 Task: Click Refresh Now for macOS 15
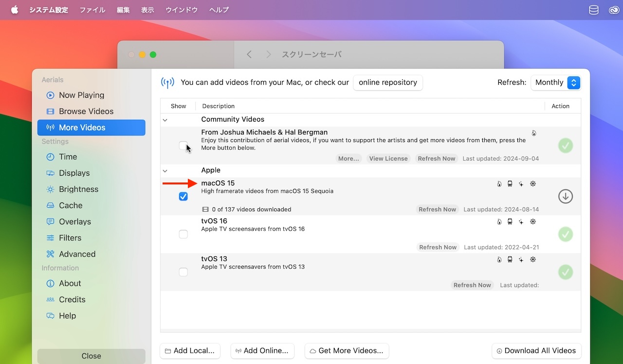(x=438, y=209)
